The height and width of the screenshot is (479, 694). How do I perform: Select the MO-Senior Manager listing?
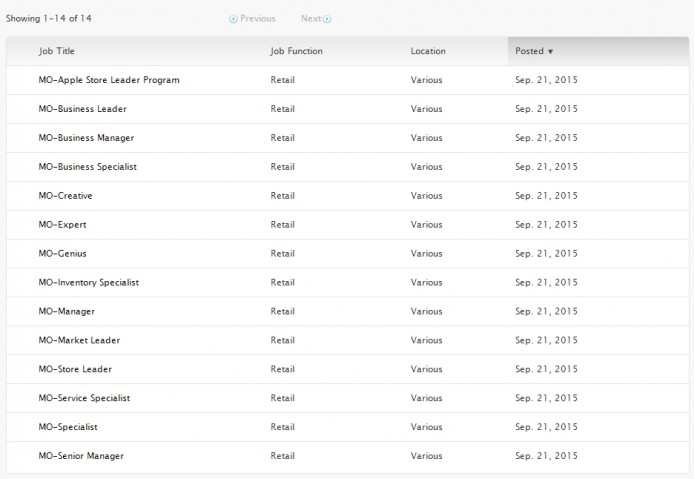pos(81,457)
